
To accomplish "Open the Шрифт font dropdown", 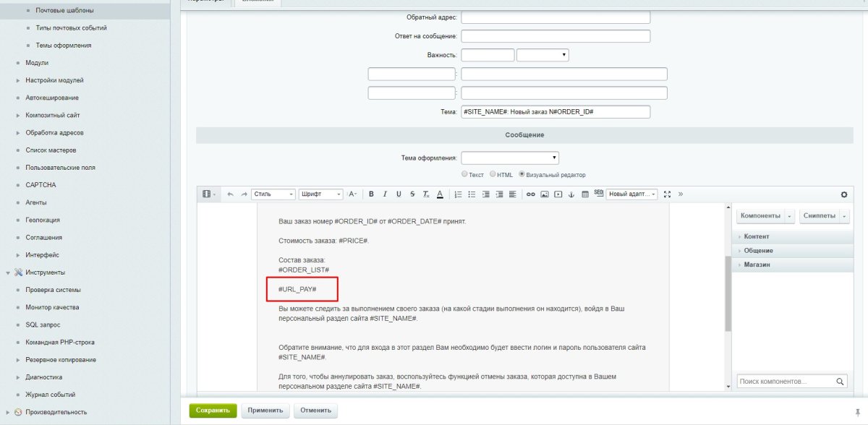I will pos(321,194).
